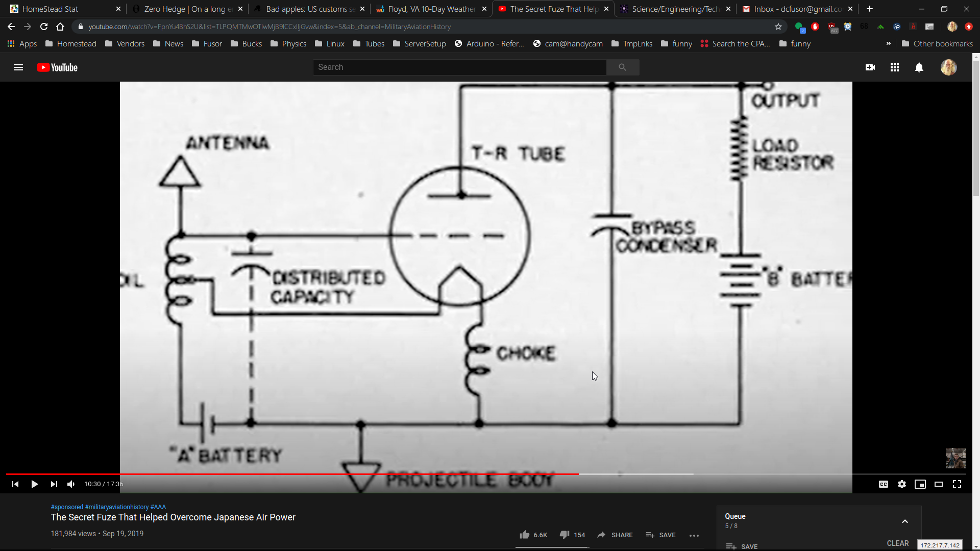The height and width of the screenshot is (551, 980).
Task: Click the Chrome profile avatar in toolbar
Action: 952,27
